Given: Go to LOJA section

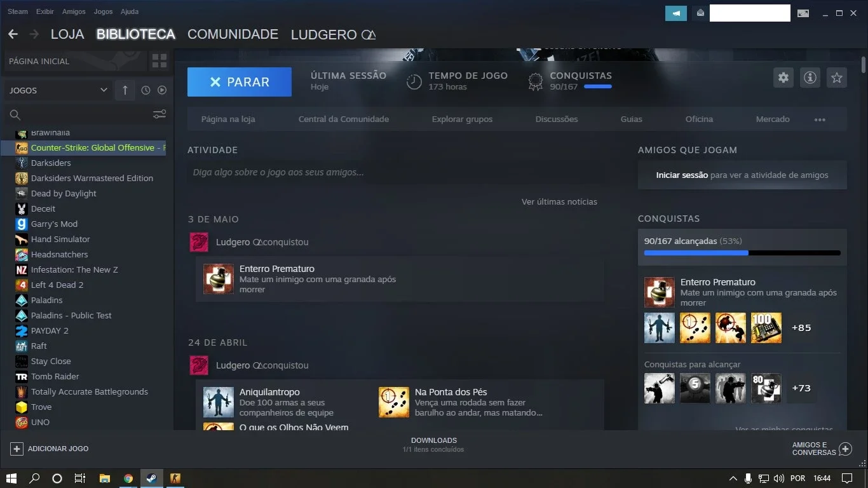Looking at the screenshot, I should tap(67, 34).
